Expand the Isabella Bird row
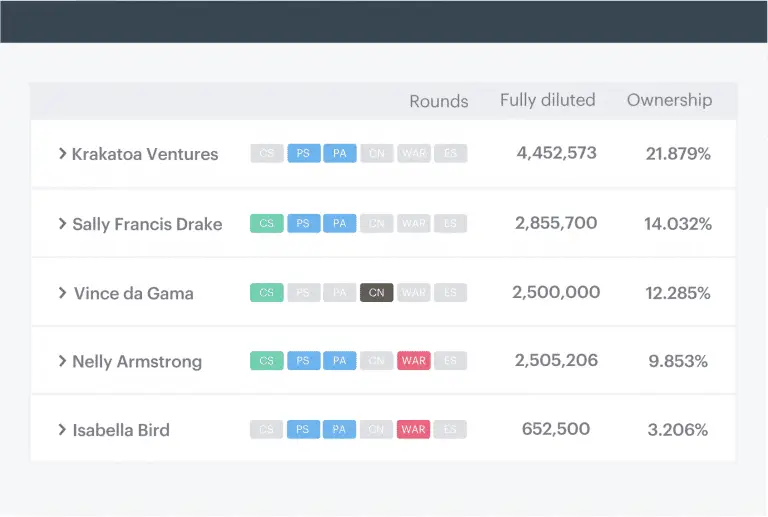Viewport: 768px width, 517px height. point(62,430)
